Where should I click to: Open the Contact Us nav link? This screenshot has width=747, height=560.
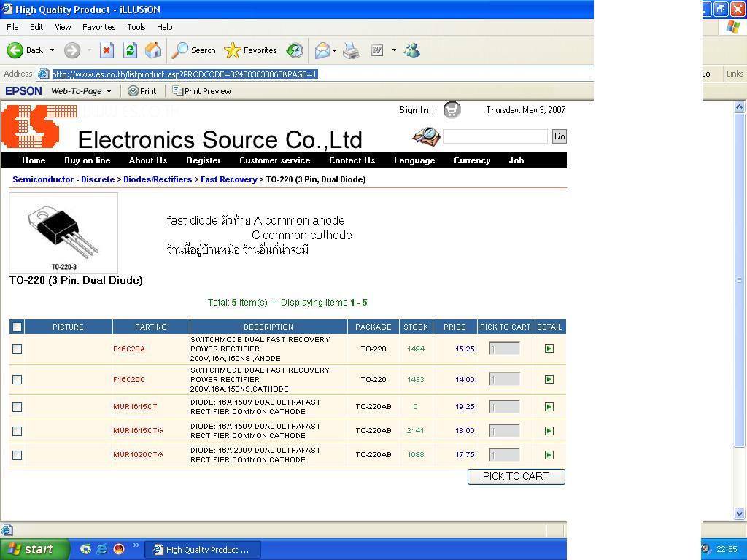point(352,160)
